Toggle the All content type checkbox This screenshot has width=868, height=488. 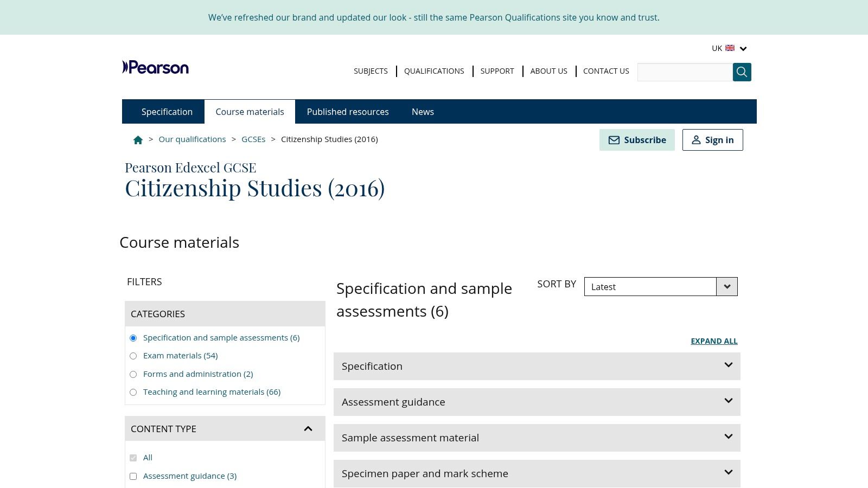[133, 458]
